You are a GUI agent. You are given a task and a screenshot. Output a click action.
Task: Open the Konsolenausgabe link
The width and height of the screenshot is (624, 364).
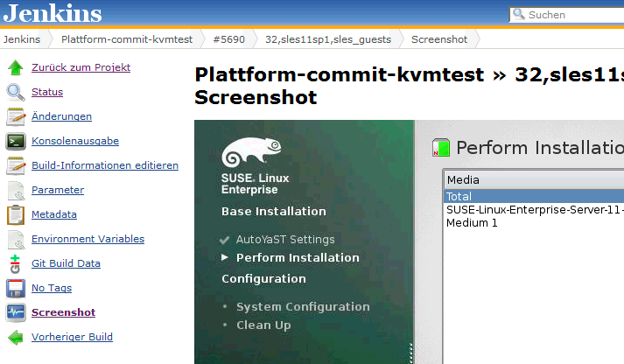[75, 141]
